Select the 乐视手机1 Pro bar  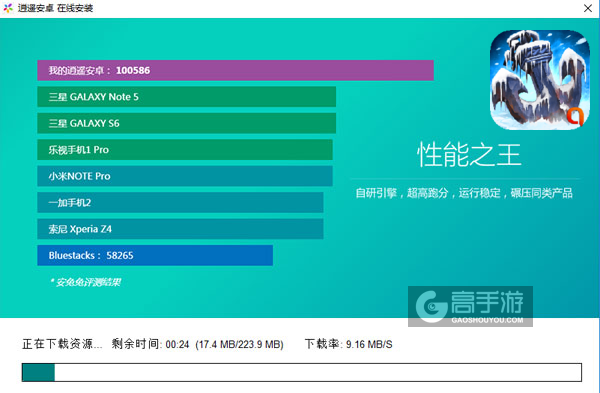185,150
